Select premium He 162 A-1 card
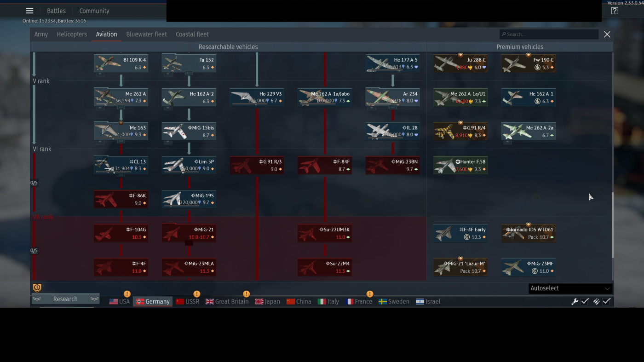The width and height of the screenshot is (644, 362). click(529, 98)
